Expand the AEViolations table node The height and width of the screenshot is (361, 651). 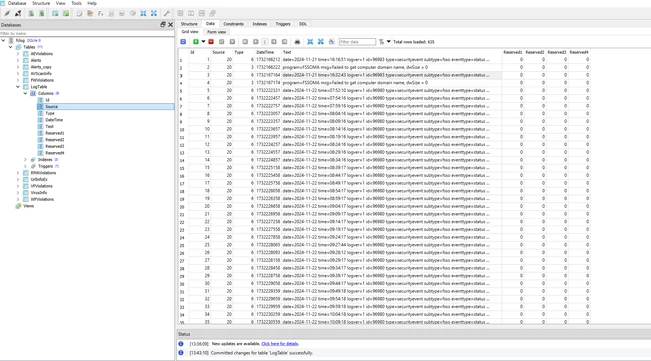click(18, 54)
